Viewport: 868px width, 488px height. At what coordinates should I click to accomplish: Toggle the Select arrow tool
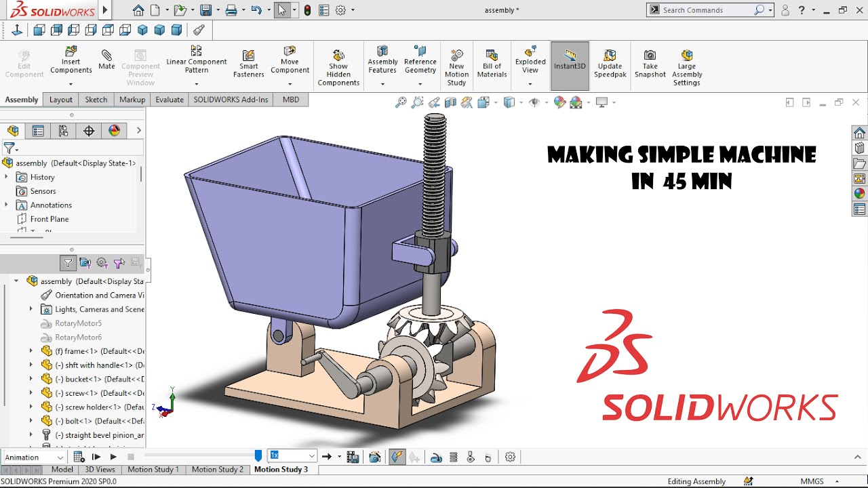282,10
